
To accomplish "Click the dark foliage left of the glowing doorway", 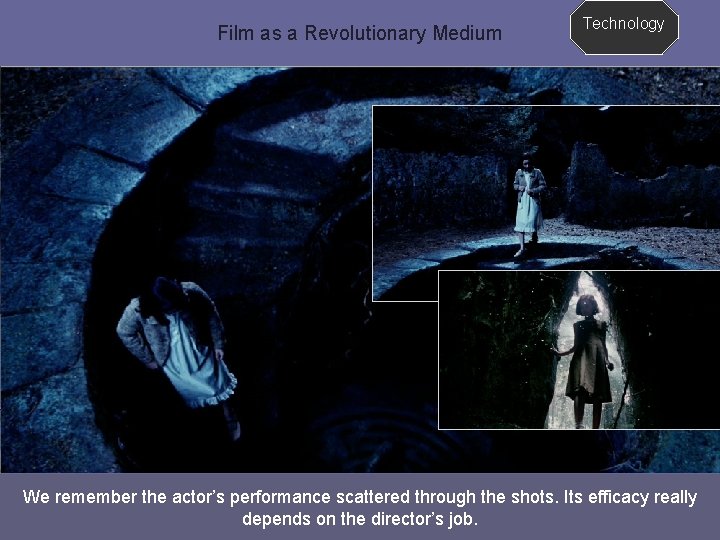I will (498, 349).
